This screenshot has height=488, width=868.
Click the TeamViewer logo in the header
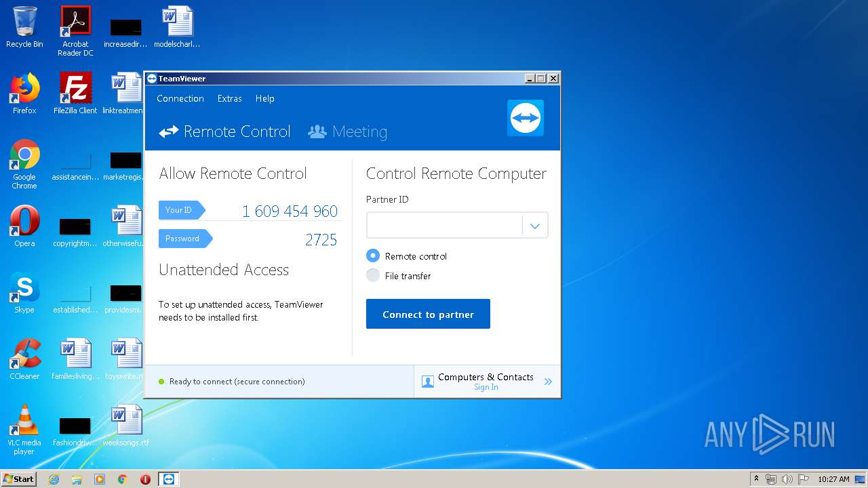526,118
